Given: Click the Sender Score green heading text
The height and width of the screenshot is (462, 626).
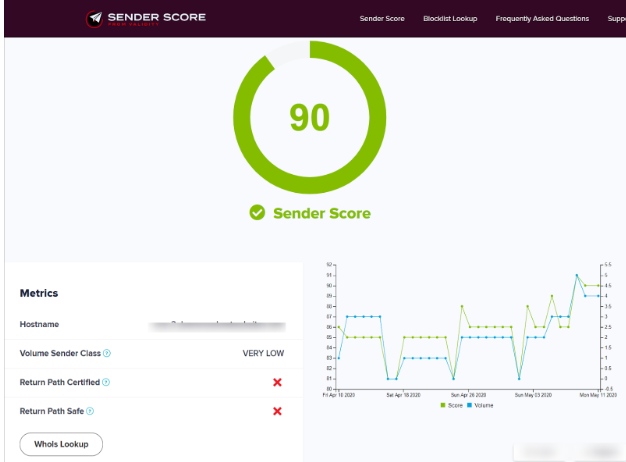Looking at the screenshot, I should 322,213.
